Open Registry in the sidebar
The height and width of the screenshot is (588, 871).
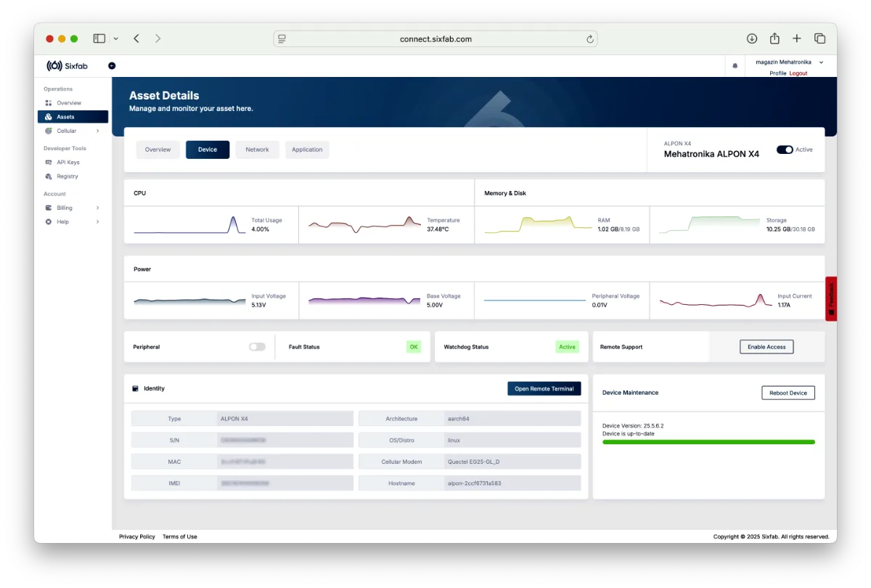coord(73,176)
